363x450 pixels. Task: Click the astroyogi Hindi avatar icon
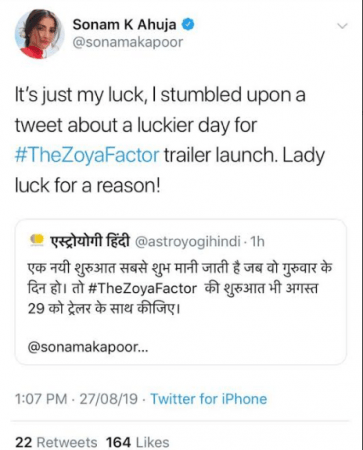point(37,240)
